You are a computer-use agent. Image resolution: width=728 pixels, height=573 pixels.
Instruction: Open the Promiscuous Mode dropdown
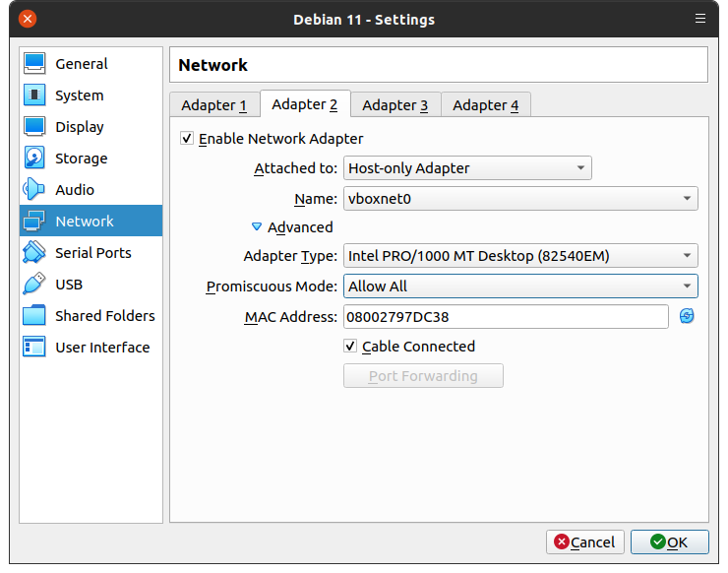pos(520,286)
